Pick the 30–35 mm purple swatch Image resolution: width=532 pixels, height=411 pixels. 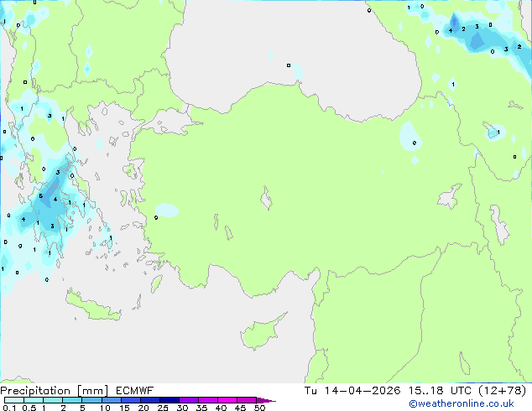(x=189, y=400)
